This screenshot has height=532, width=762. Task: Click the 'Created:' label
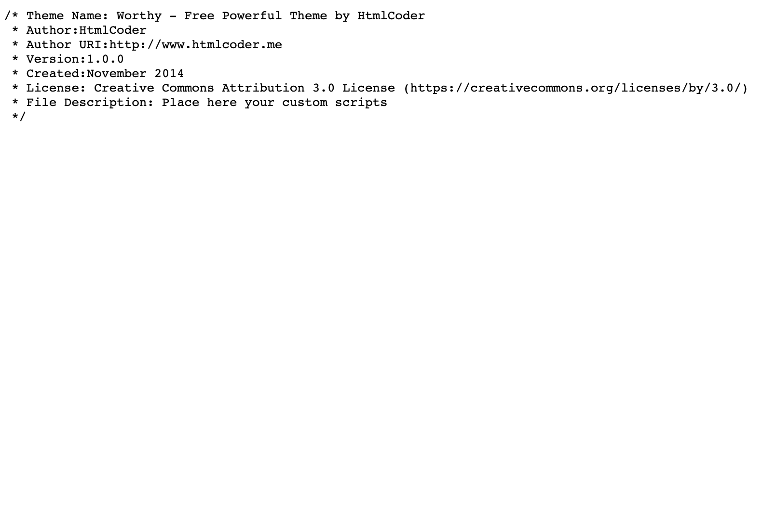tap(56, 74)
